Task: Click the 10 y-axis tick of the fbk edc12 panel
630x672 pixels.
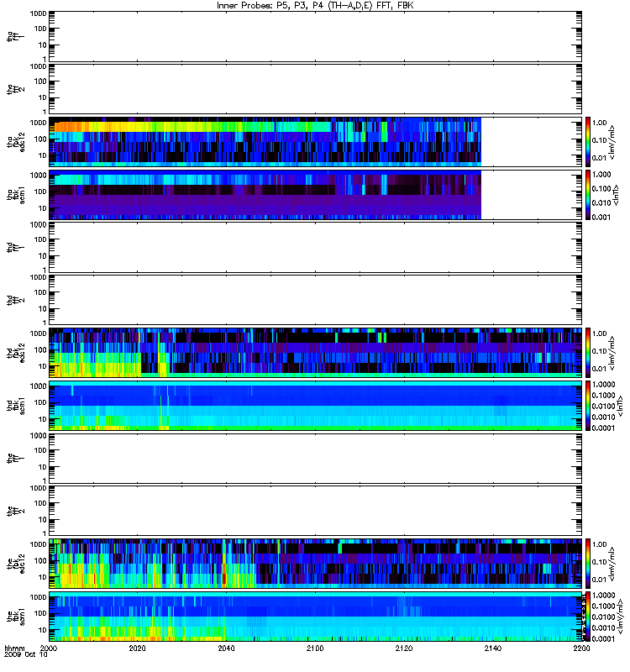Action: point(42,577)
